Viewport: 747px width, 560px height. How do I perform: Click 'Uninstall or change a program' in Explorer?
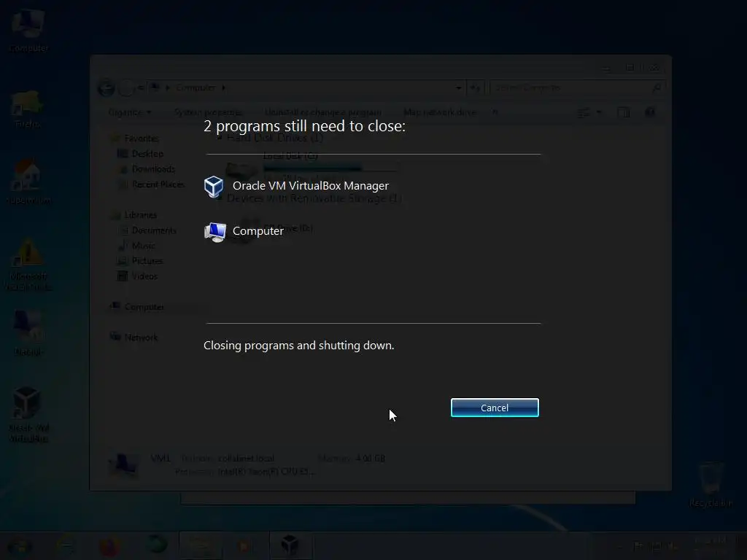pyautogui.click(x=323, y=112)
